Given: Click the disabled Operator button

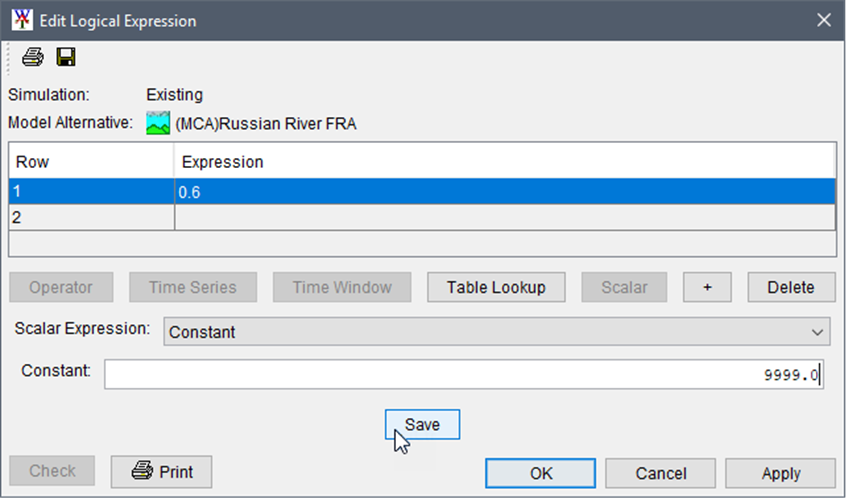Looking at the screenshot, I should point(61,287).
